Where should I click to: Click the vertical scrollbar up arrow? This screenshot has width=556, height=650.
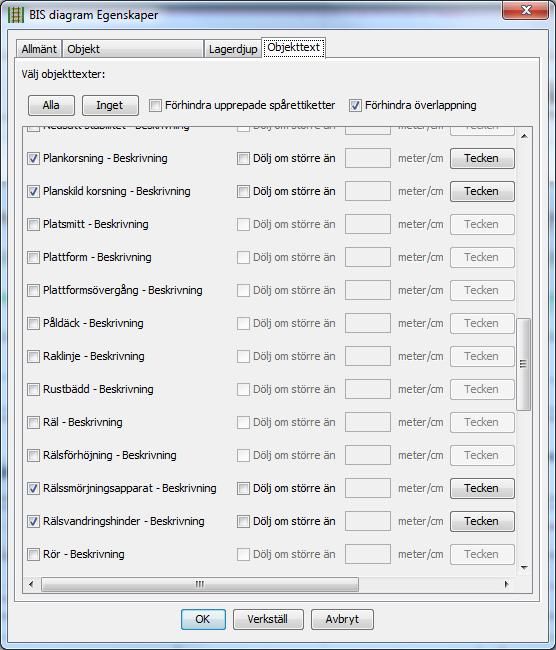pyautogui.click(x=524, y=136)
